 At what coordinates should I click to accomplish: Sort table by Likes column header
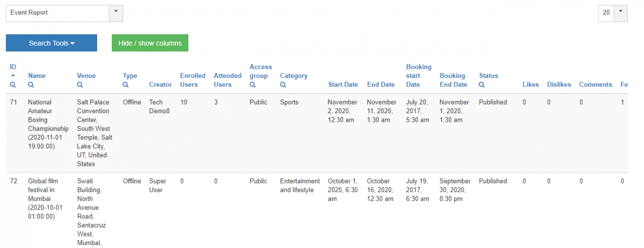[x=530, y=85]
